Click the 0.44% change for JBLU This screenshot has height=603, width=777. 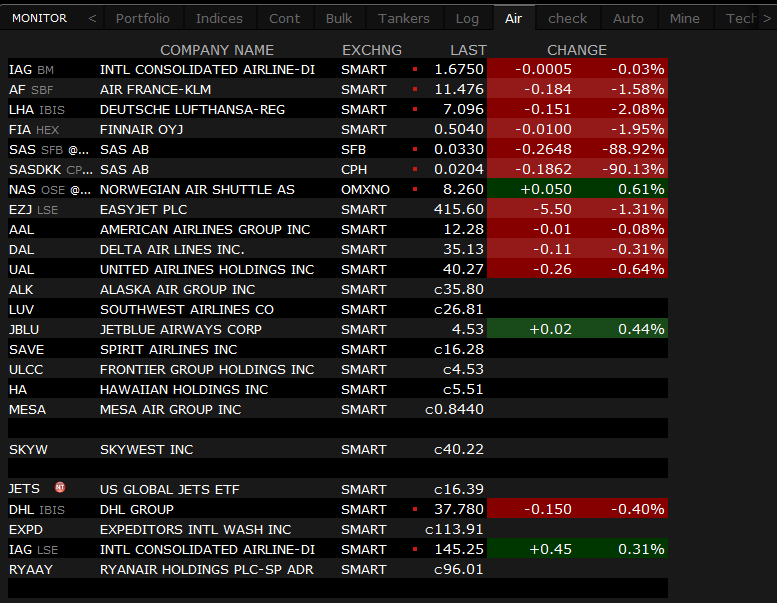pos(641,329)
